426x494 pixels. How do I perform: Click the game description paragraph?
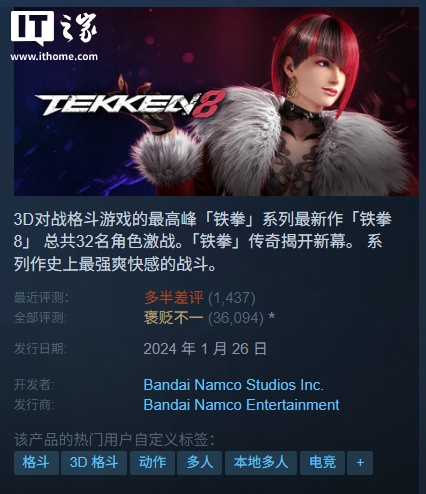(203, 241)
